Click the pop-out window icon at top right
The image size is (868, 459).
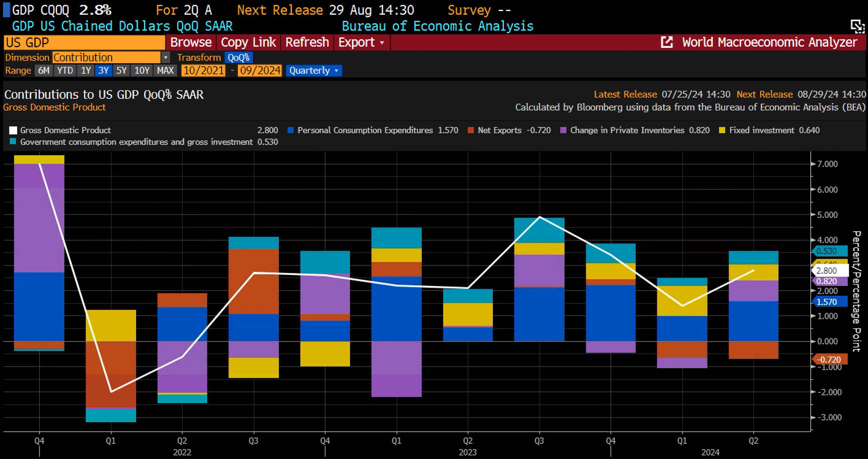857,26
